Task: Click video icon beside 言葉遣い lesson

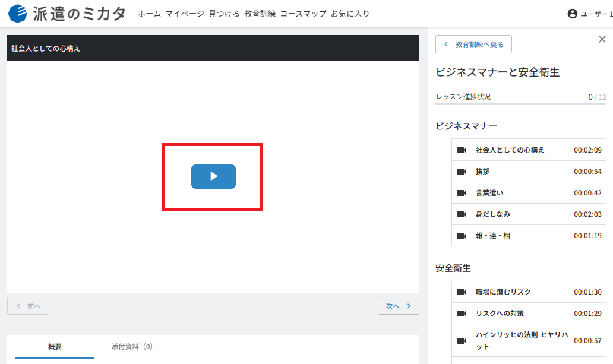Action: [x=462, y=193]
